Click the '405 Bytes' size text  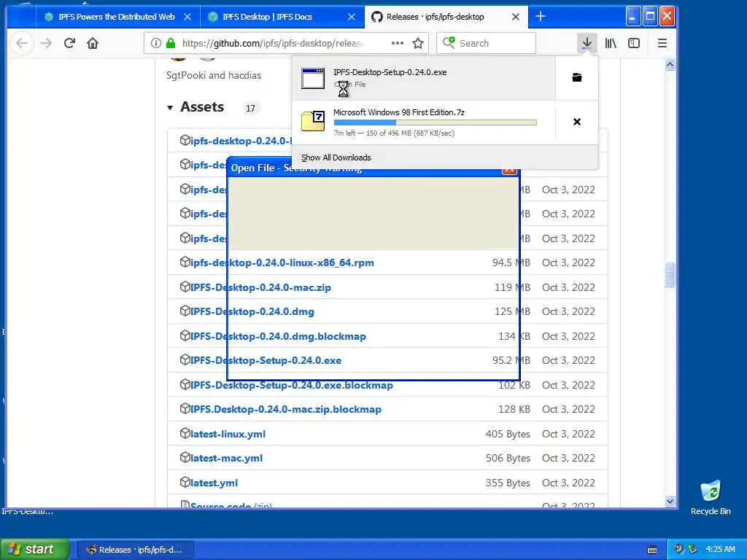tap(508, 434)
